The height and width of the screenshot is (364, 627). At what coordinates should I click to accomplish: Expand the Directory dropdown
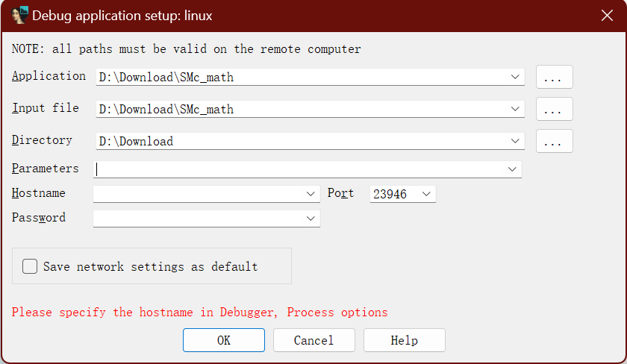[515, 141]
